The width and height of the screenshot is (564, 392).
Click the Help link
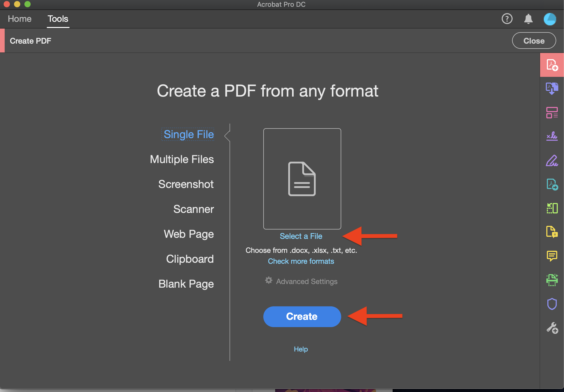(300, 348)
